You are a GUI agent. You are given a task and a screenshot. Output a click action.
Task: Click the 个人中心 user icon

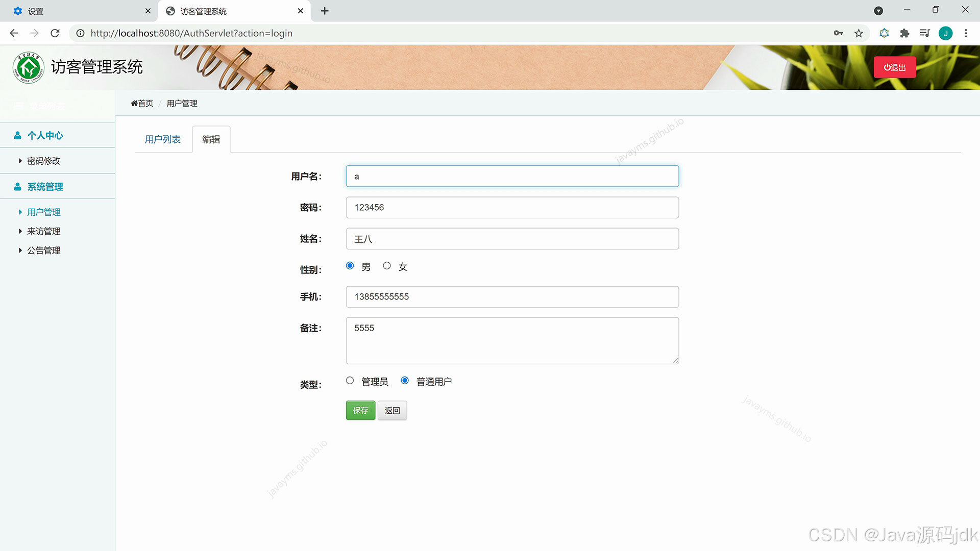[x=17, y=135]
